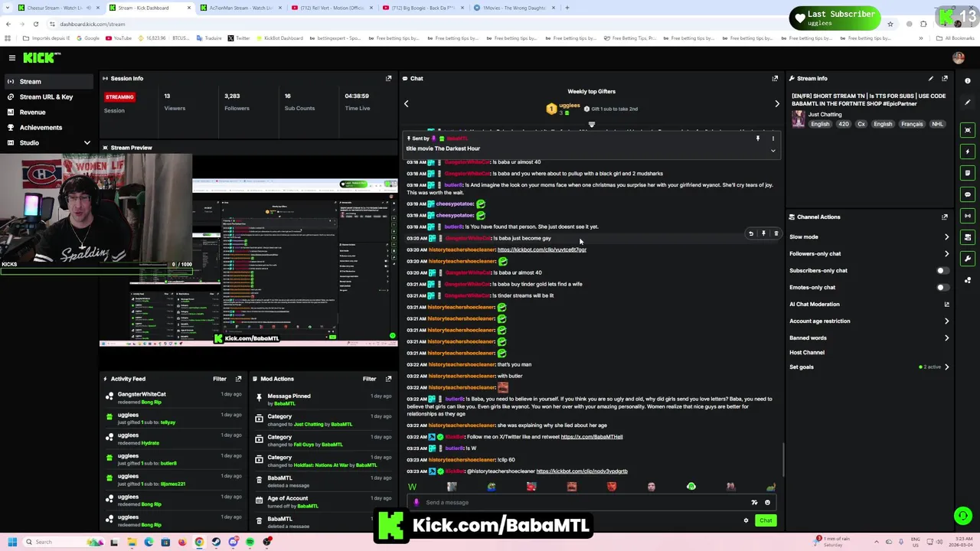Click the Français stream tag

click(912, 124)
